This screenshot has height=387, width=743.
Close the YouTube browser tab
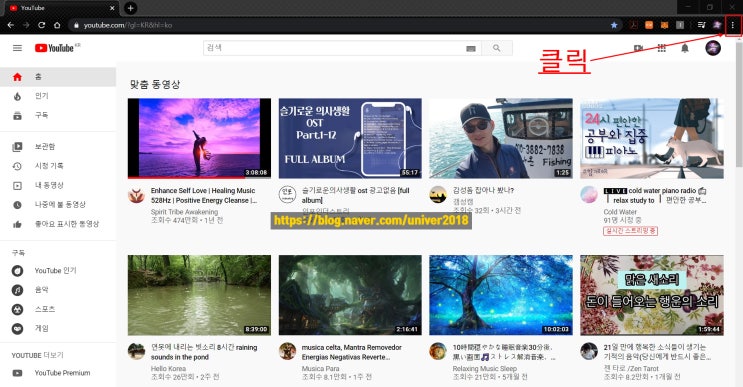112,8
